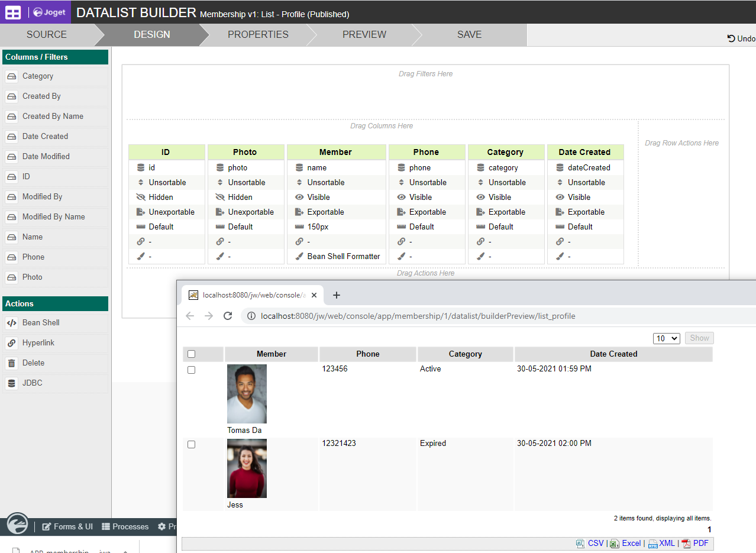Tick the checkbox for Tomas Da row
The height and width of the screenshot is (553, 756).
coord(191,370)
